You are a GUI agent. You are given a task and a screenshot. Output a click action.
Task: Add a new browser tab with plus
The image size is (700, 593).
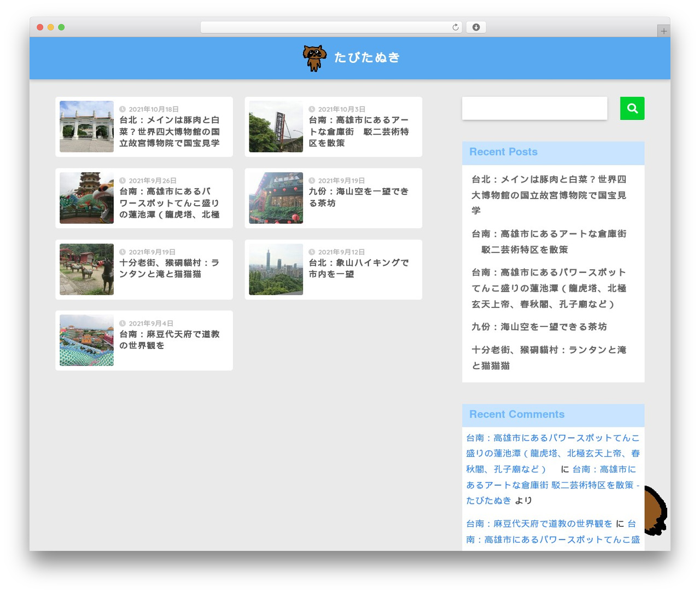[x=663, y=31]
